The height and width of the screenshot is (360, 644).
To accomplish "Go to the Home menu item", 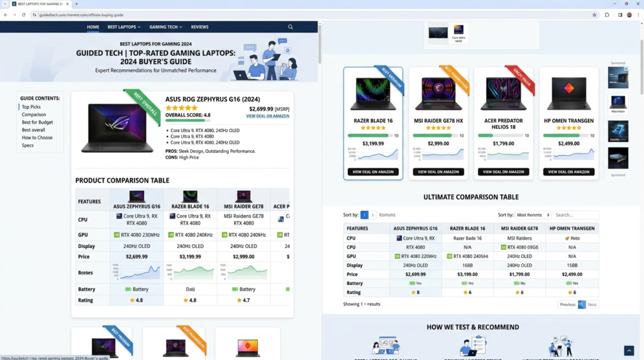I will click(93, 26).
